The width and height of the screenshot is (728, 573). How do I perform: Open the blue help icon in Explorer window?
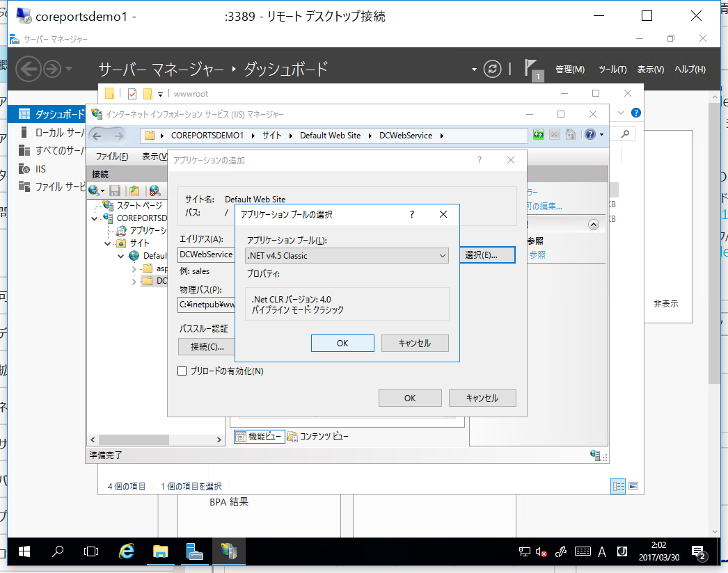(636, 113)
